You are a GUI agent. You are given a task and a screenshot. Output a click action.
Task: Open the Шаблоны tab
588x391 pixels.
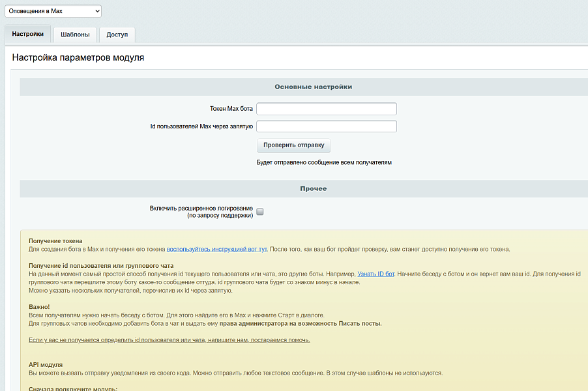(75, 35)
